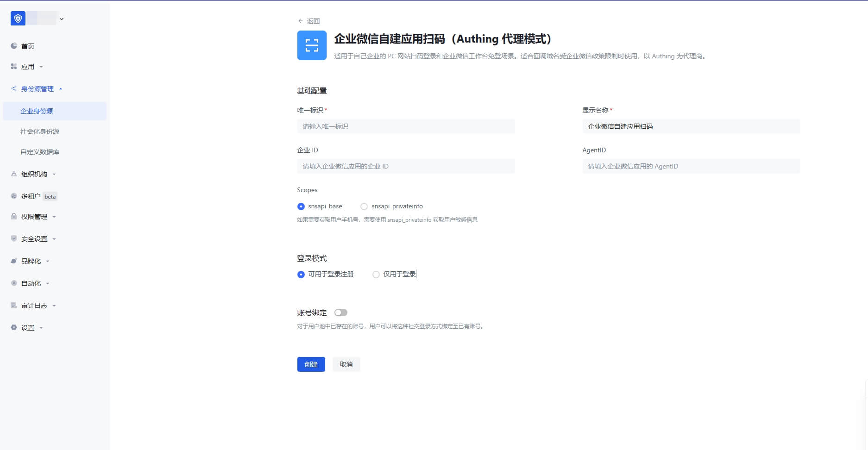Click the 权限管理 lock icon
868x450 pixels.
(14, 217)
